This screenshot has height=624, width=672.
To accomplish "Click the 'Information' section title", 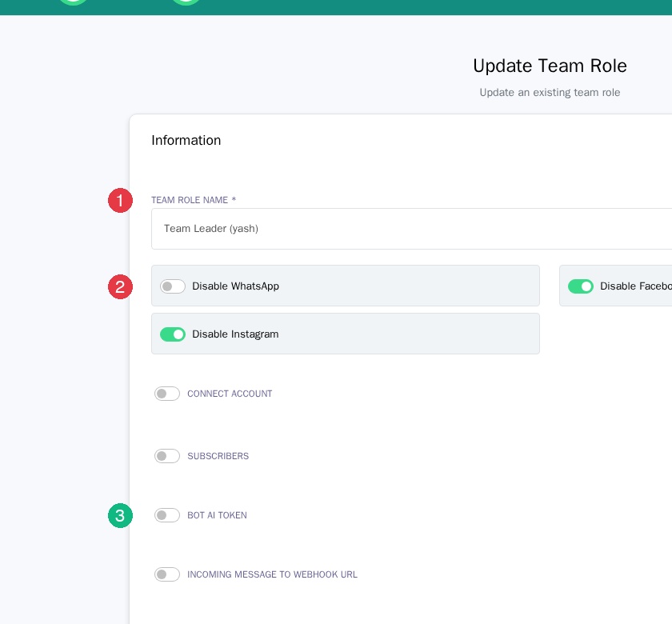I will [x=186, y=140].
